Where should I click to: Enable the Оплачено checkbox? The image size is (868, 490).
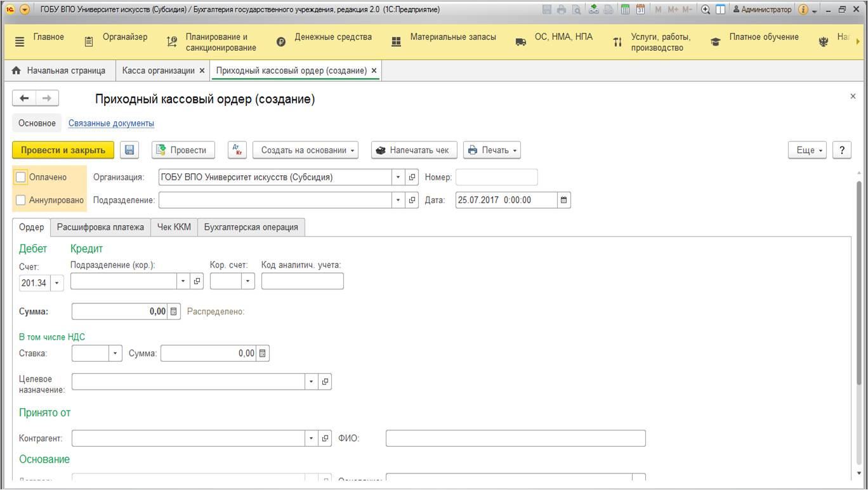[21, 178]
